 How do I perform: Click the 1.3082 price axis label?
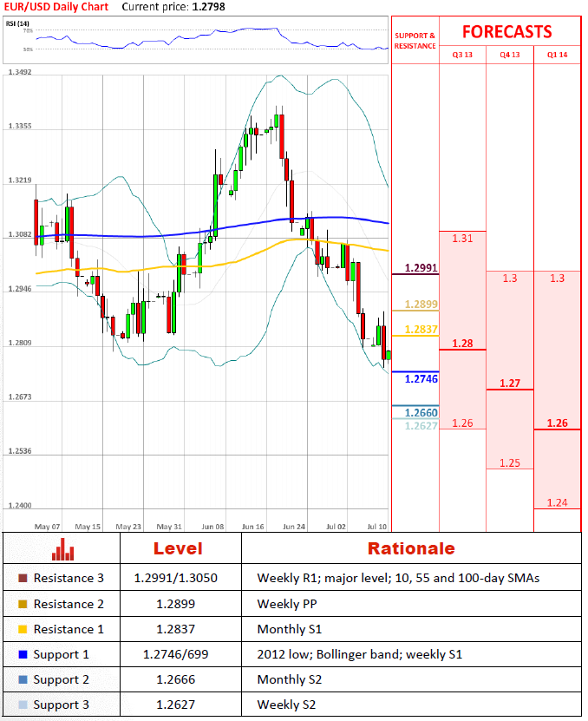point(20,234)
